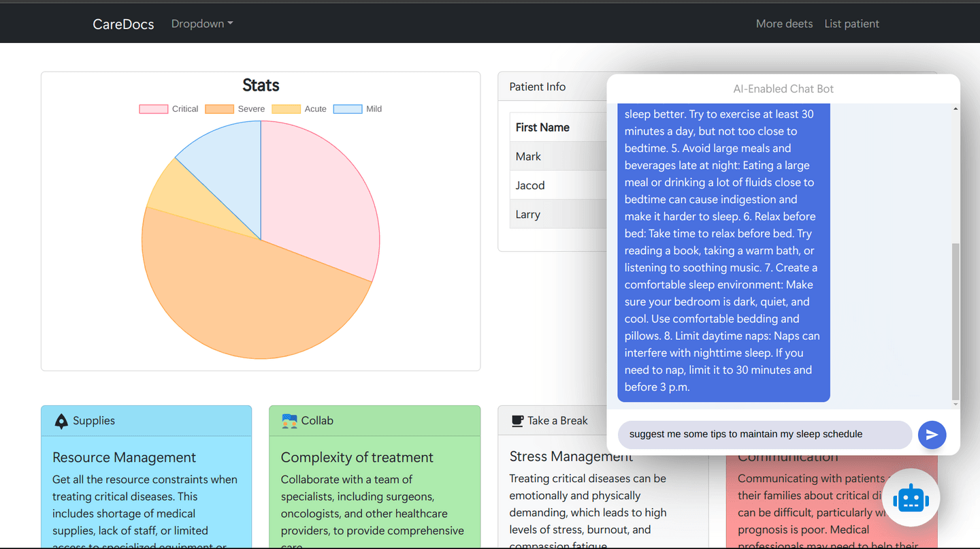980x549 pixels.
Task: Open the List patient link
Action: (851, 24)
